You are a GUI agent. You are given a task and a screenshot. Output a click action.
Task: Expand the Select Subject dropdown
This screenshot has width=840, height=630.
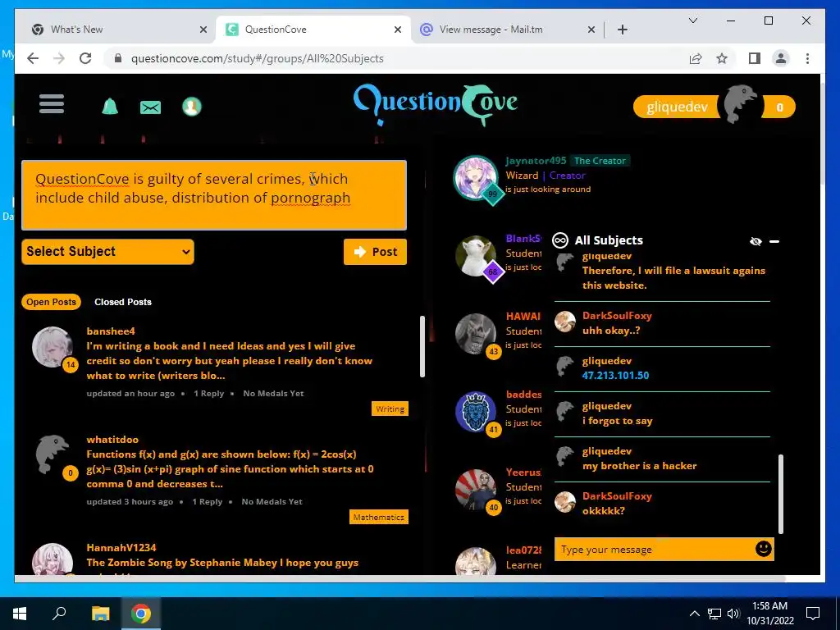point(107,251)
